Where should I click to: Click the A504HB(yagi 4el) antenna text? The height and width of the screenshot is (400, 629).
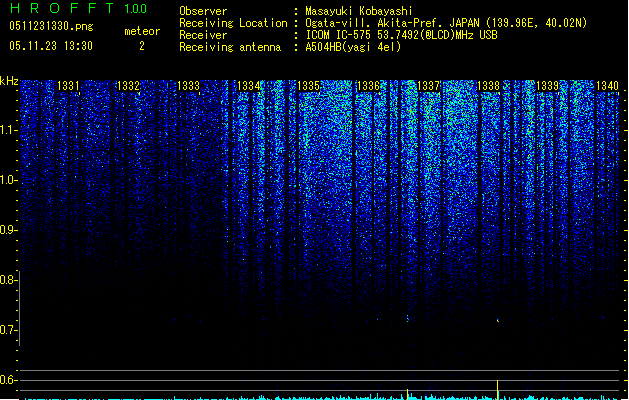pyautogui.click(x=353, y=47)
